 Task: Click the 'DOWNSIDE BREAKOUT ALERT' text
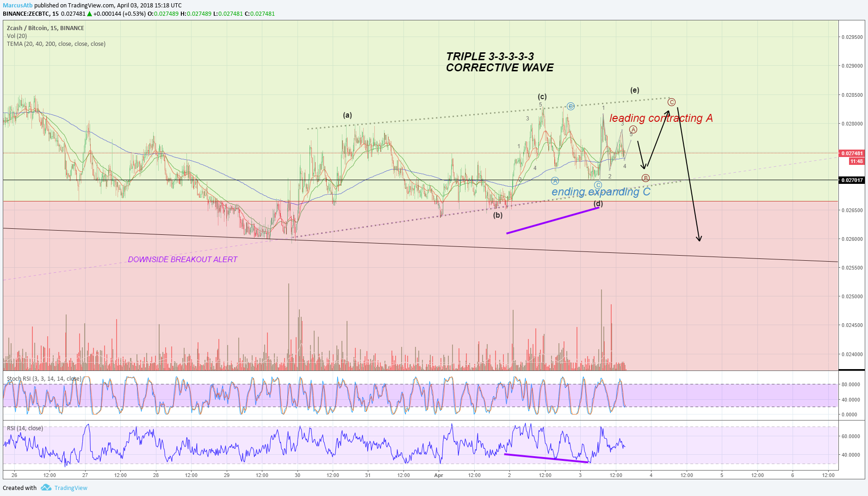[x=182, y=259]
